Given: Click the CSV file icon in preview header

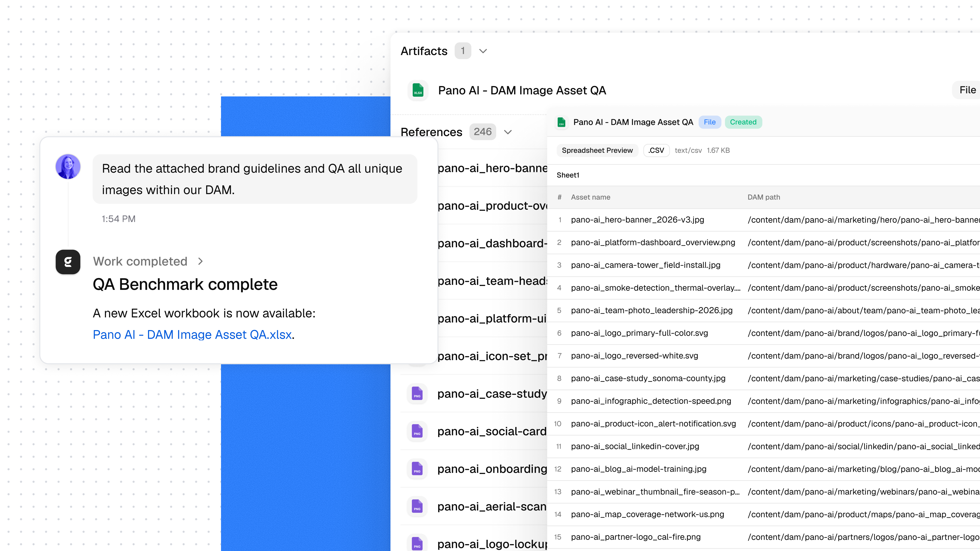Looking at the screenshot, I should coord(561,122).
